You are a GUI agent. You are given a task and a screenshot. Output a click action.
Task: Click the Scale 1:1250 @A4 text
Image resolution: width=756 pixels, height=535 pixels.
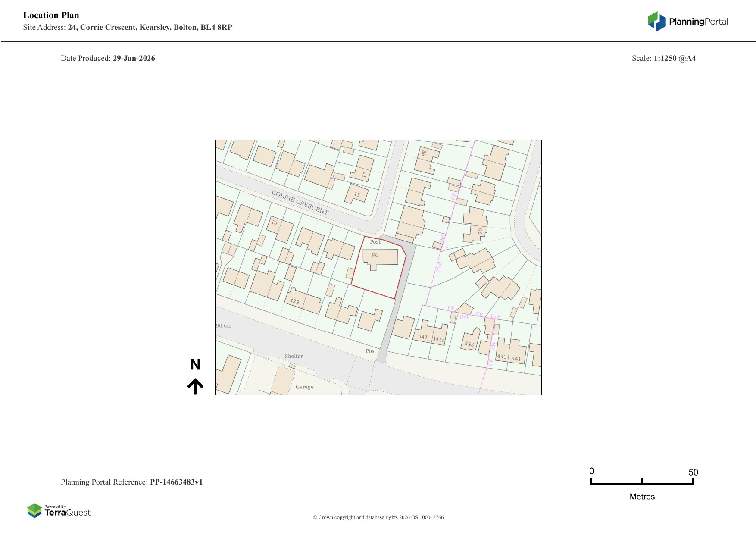[x=663, y=58]
